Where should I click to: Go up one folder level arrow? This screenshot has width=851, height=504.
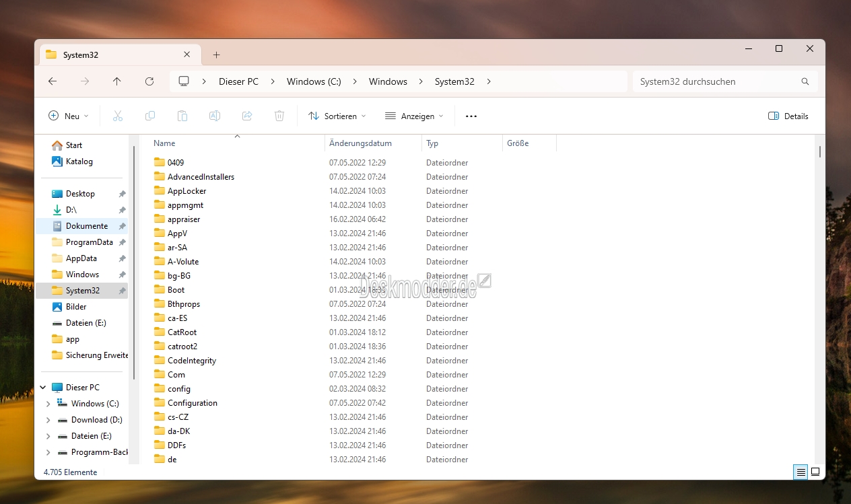117,81
